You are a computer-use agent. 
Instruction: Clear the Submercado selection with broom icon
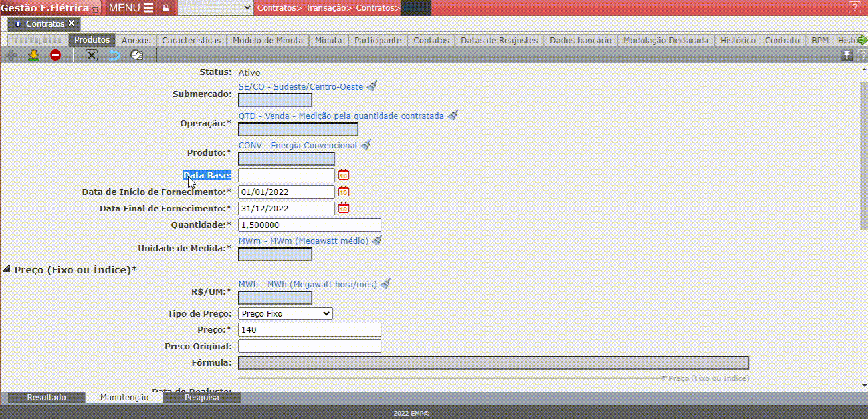372,86
